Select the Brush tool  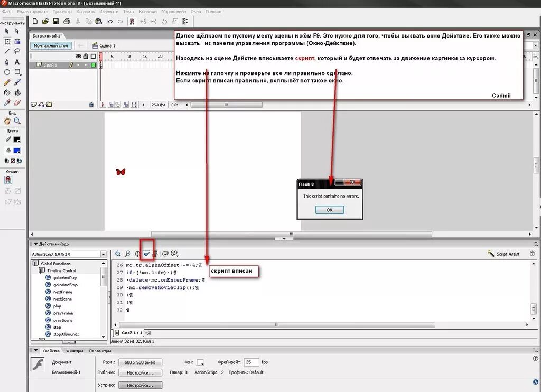17,82
